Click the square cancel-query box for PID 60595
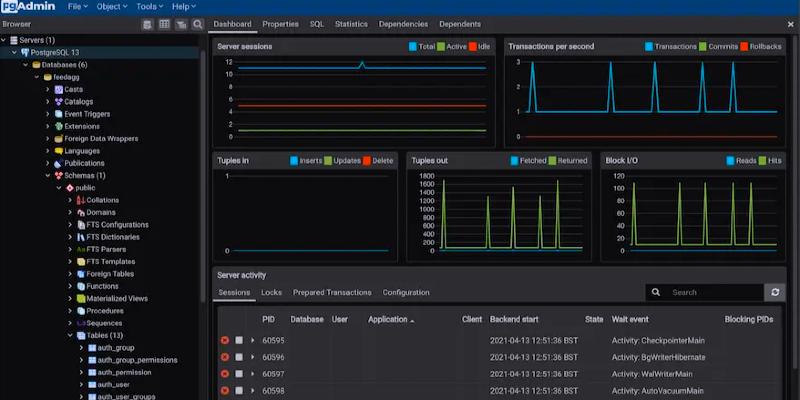This screenshot has height=400, width=800. click(239, 340)
